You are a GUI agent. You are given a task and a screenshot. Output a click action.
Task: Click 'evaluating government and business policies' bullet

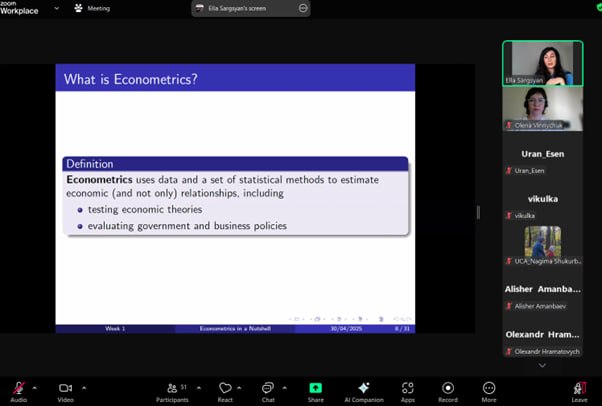click(187, 226)
